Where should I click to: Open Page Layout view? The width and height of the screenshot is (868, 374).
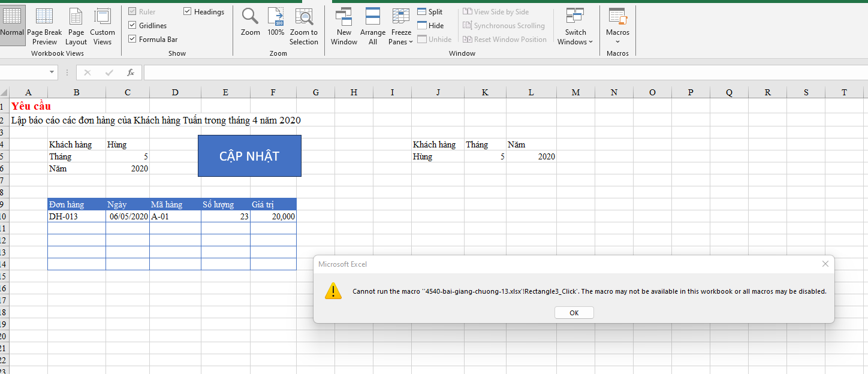click(76, 26)
